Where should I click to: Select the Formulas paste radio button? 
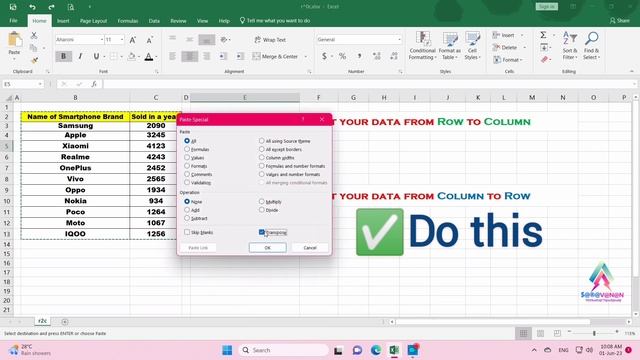click(187, 149)
